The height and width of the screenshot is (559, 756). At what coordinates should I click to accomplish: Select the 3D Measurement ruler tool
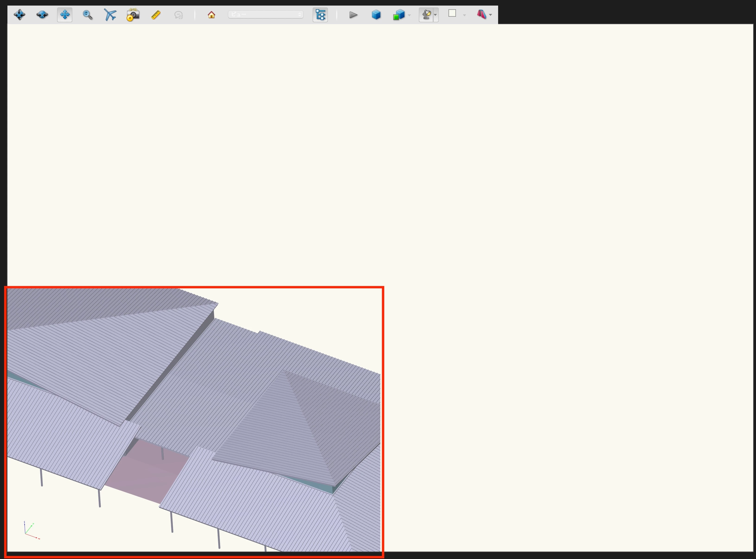(x=156, y=15)
